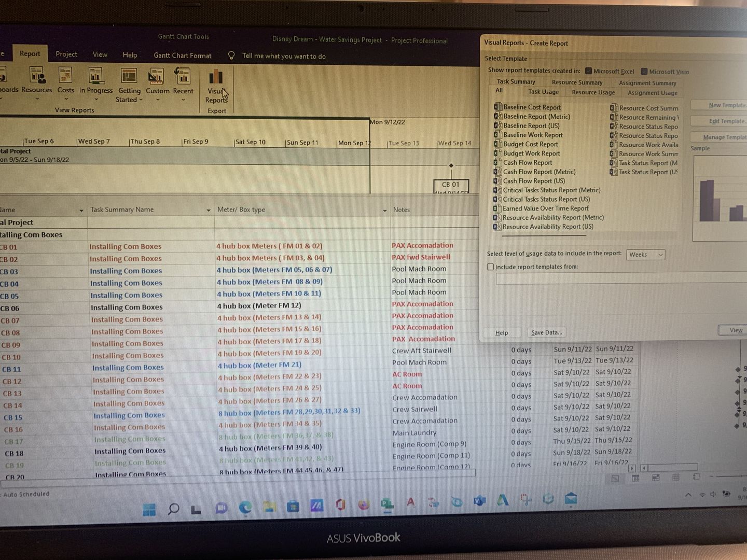The image size is (747, 560).
Task: Select the Critical Tasks Status Report (Metric)
Action: coord(547,190)
